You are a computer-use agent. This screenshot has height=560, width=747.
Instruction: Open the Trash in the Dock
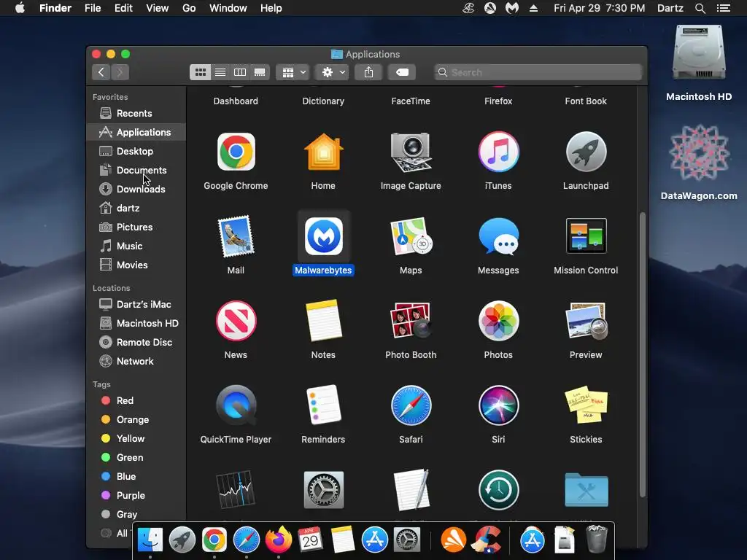click(x=596, y=539)
